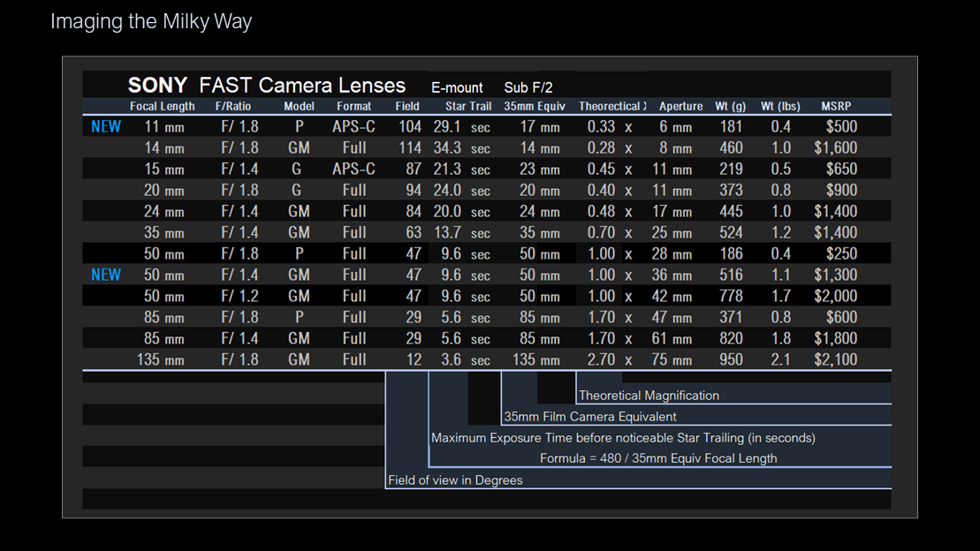Click the '11 mm' focal length cell
980x551 pixels.
pos(163,127)
